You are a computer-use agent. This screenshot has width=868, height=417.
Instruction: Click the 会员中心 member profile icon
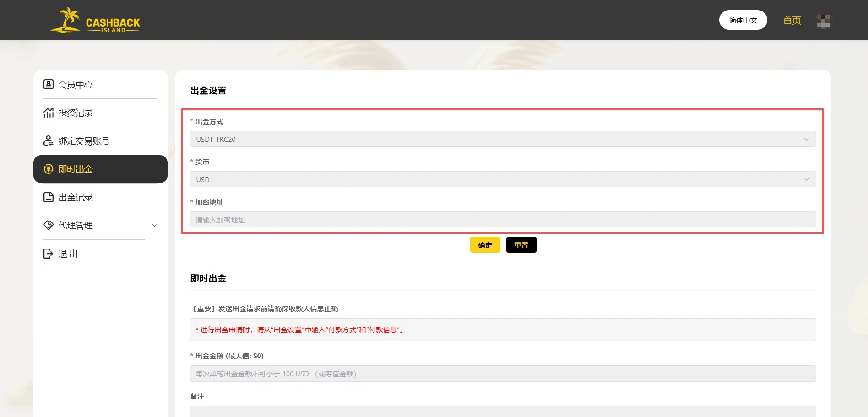click(x=49, y=84)
